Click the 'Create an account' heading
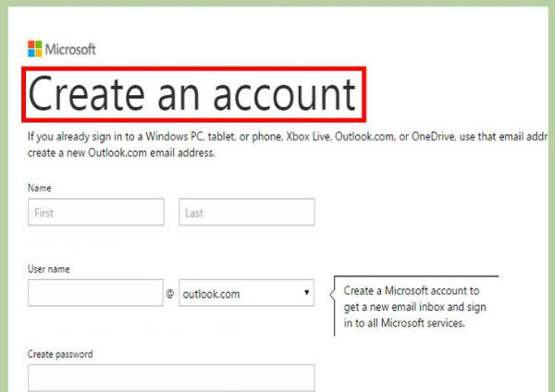 coord(191,94)
